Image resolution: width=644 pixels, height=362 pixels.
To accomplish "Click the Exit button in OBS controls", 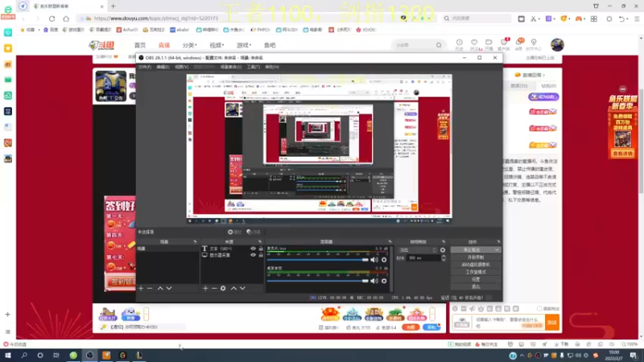I will [x=476, y=287].
